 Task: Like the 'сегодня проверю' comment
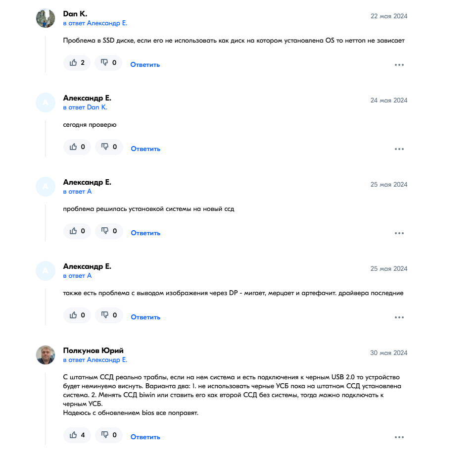pos(77,147)
